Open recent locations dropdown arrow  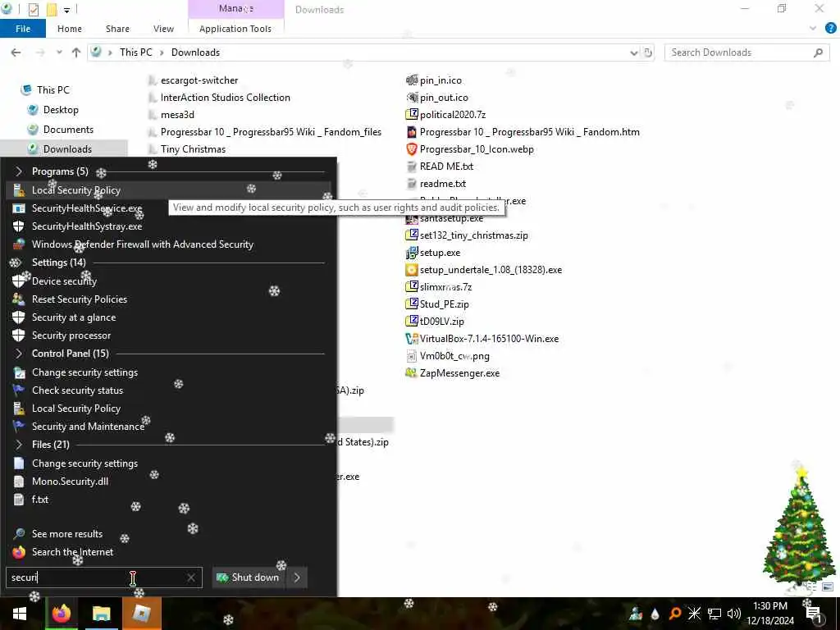point(59,52)
